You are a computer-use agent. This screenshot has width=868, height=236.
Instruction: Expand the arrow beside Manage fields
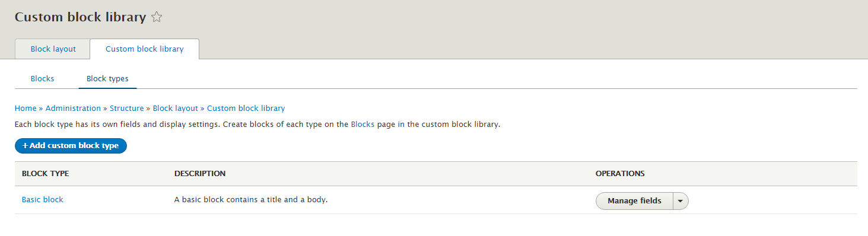(681, 201)
